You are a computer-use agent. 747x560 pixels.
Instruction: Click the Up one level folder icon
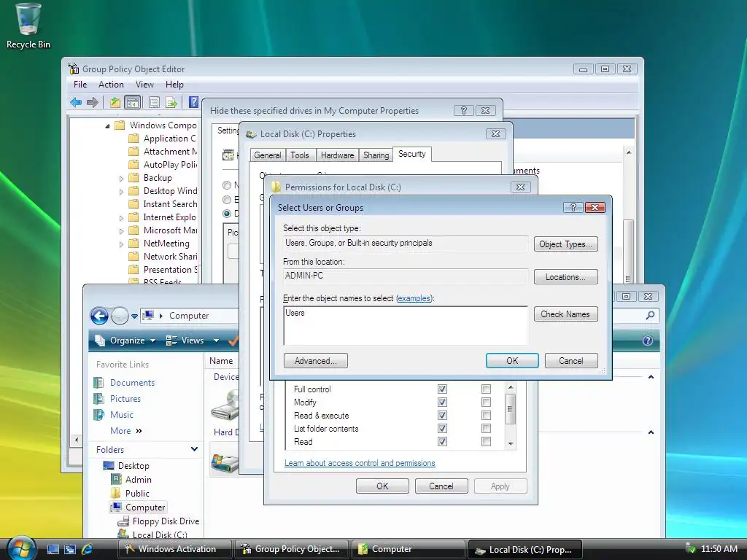(x=115, y=102)
